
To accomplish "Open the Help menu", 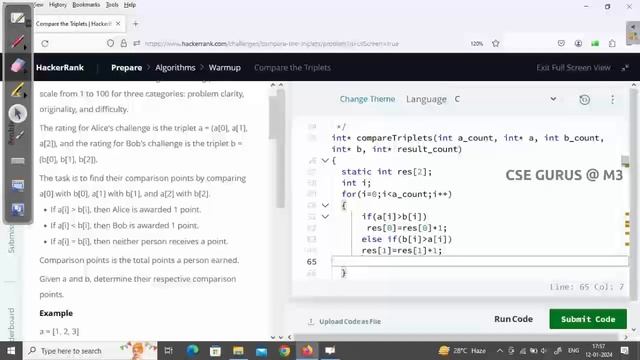I will [x=130, y=5].
